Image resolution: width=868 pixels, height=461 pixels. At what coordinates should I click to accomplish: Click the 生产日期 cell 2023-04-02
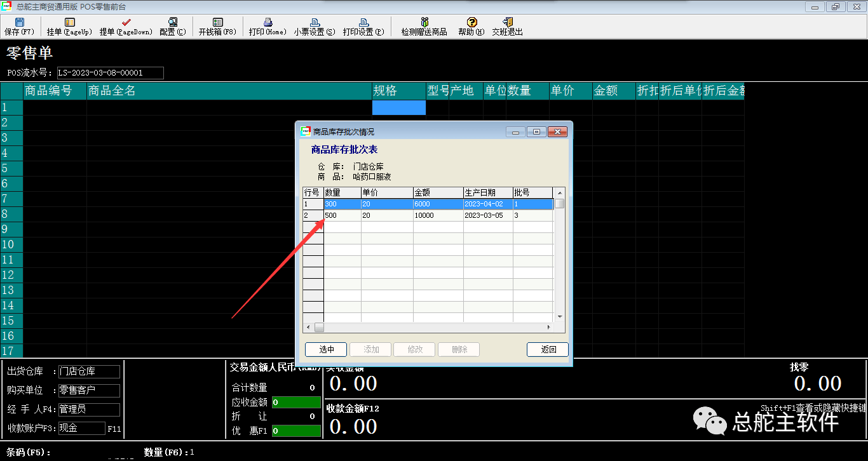pos(488,204)
